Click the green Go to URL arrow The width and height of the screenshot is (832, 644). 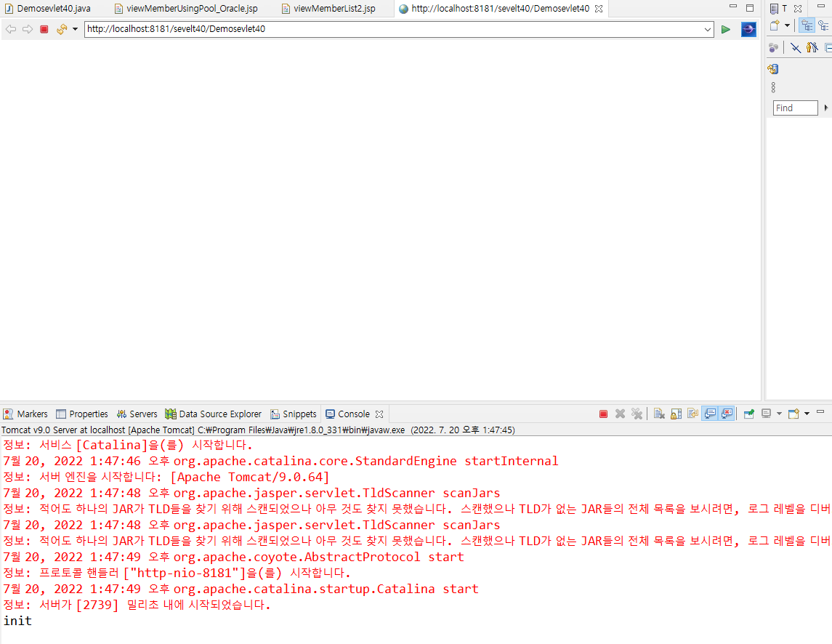(x=726, y=30)
